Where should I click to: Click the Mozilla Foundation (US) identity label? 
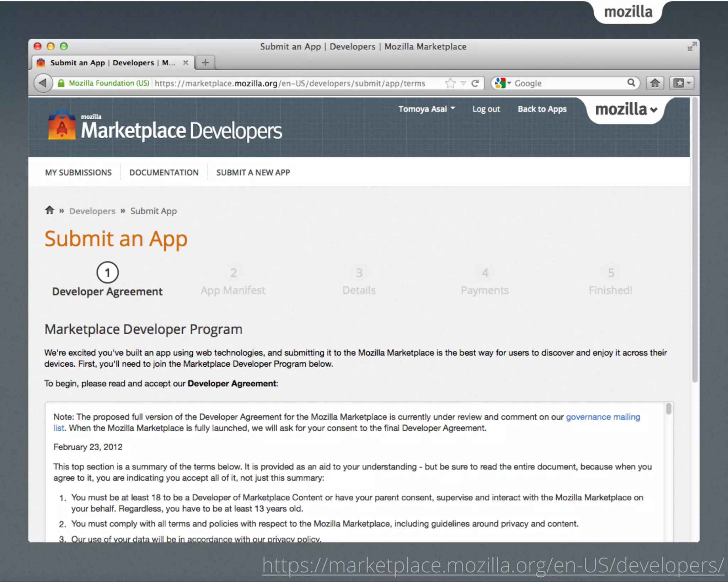(x=109, y=83)
